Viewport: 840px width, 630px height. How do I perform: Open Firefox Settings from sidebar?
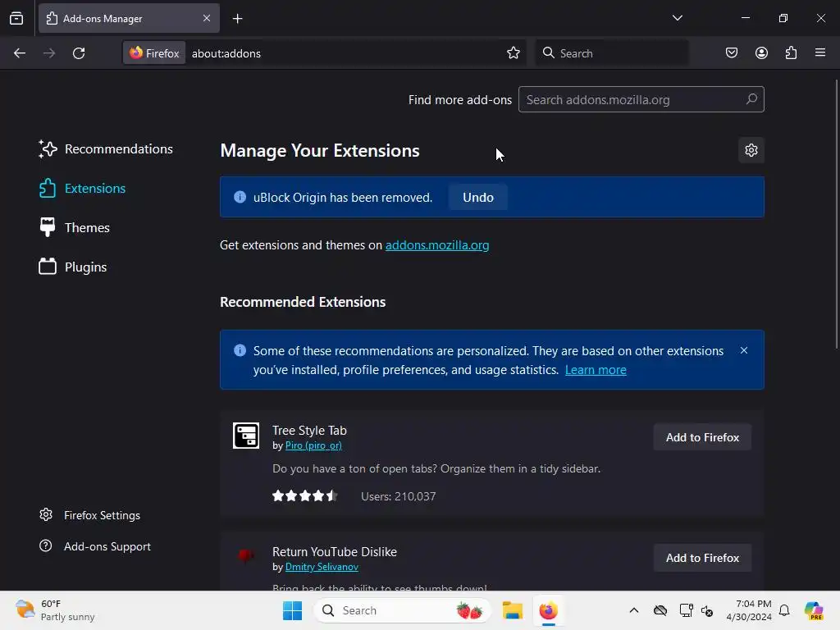(89, 515)
